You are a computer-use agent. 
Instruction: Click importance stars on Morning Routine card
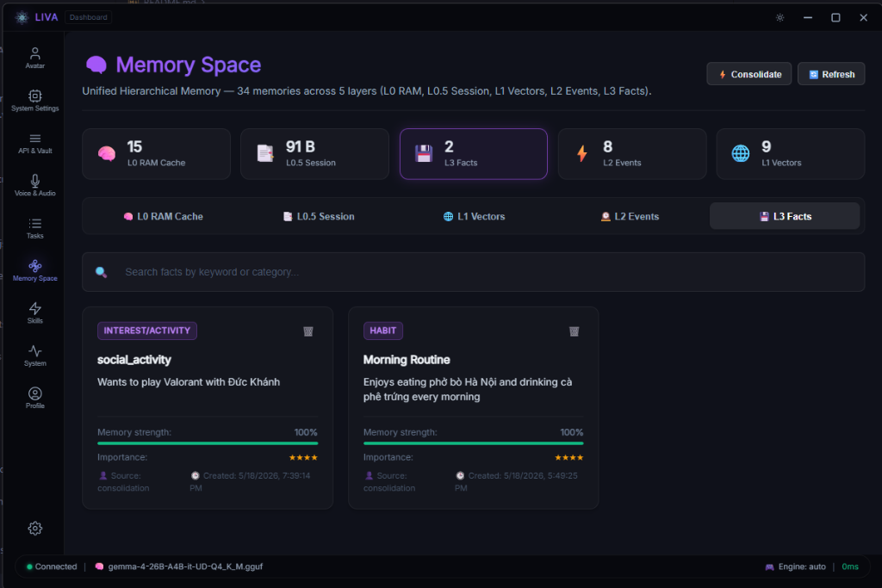[x=568, y=458]
